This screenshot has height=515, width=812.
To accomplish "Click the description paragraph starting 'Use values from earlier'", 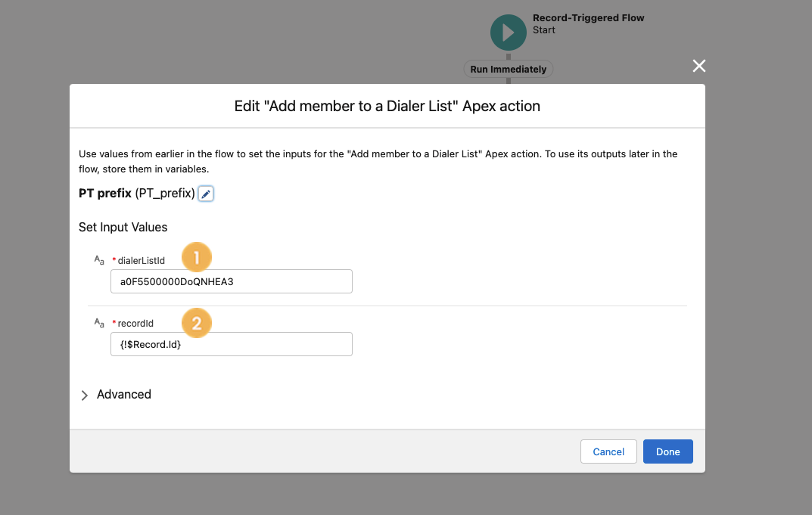I will point(378,162).
